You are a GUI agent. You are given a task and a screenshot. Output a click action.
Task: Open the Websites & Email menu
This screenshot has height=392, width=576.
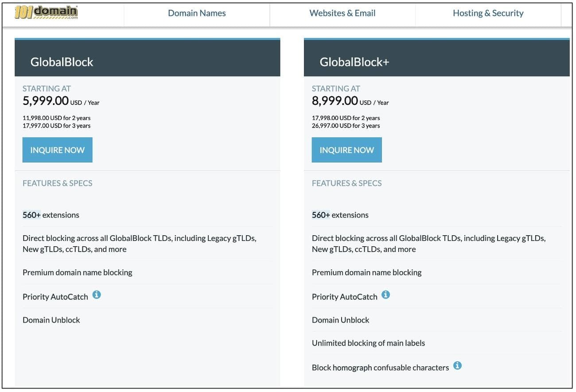(x=342, y=13)
